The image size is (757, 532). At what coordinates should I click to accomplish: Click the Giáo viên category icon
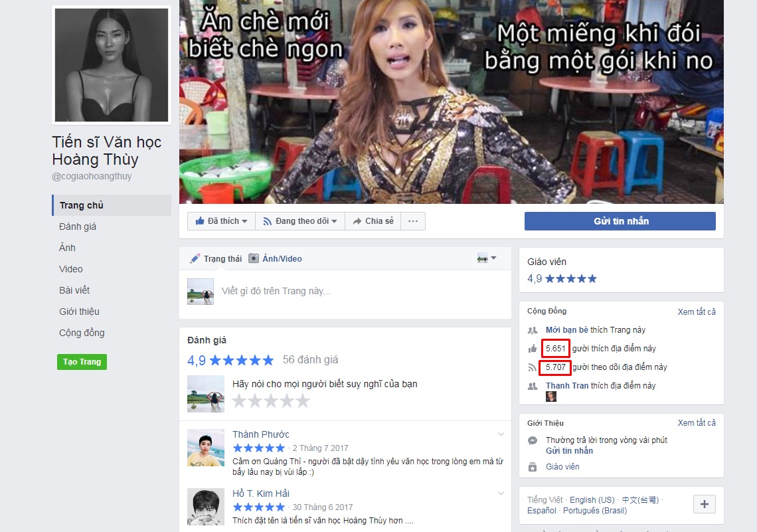[532, 467]
